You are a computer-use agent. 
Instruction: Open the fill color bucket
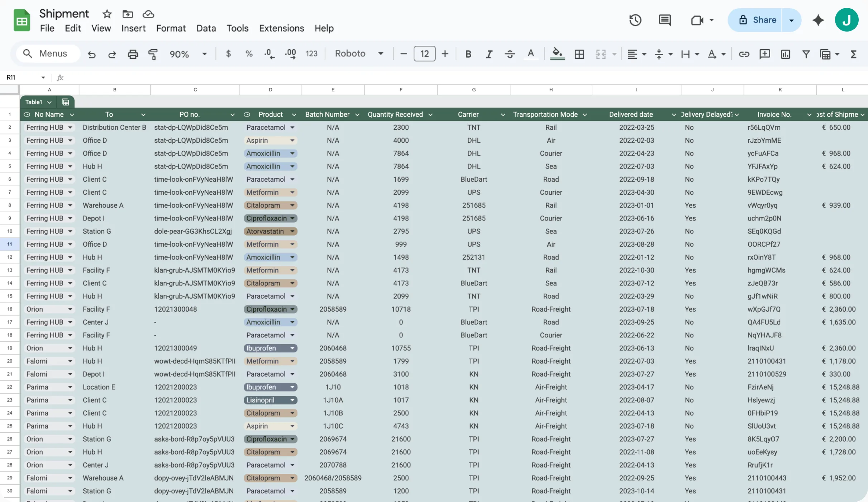pyautogui.click(x=557, y=54)
